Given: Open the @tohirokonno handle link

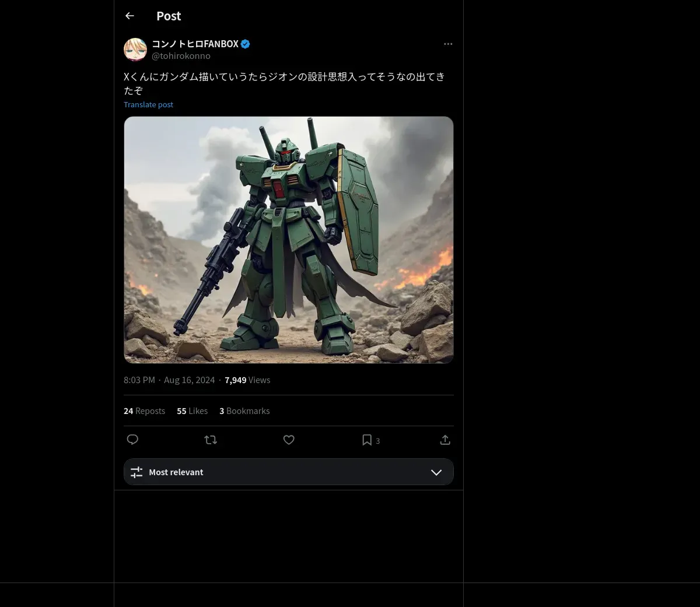Looking at the screenshot, I should 181,56.
